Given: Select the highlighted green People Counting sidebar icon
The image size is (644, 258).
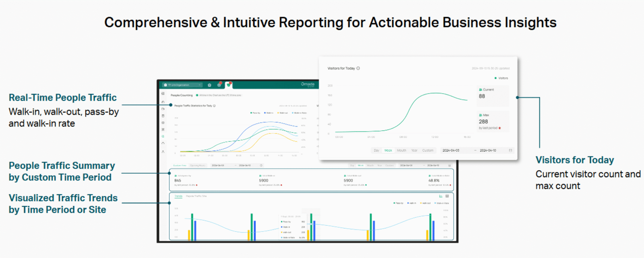Looking at the screenshot, I should (x=163, y=137).
